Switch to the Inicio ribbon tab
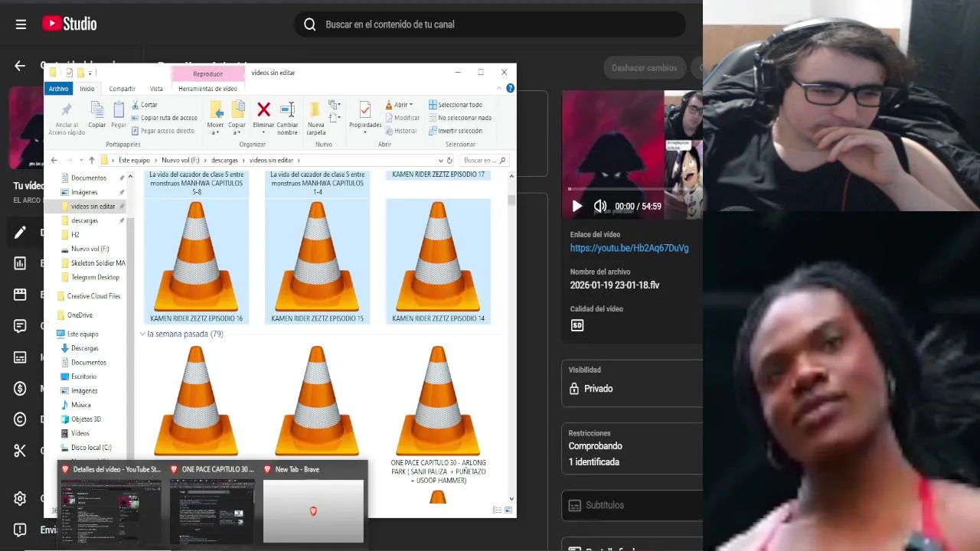Screen dimensions: 980x551 click(87, 89)
